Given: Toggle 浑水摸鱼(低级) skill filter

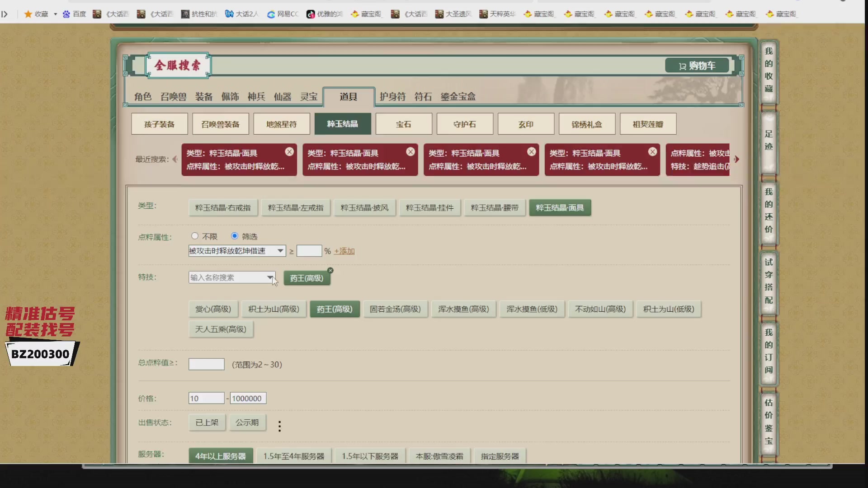Looking at the screenshot, I should tap(532, 310).
